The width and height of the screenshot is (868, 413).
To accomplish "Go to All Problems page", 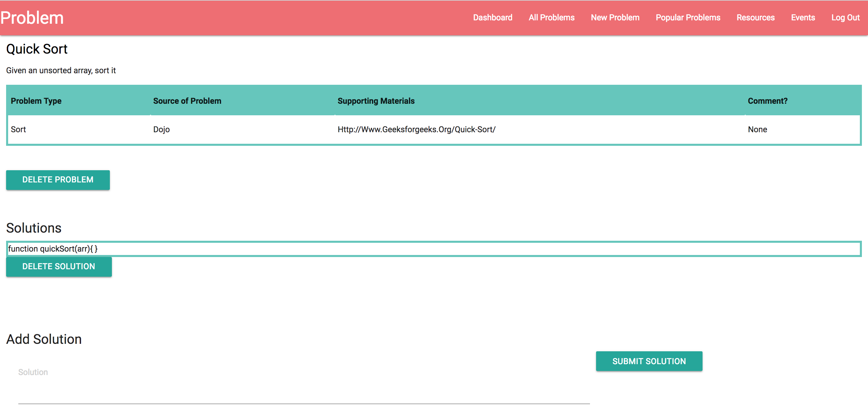I will 551,18.
